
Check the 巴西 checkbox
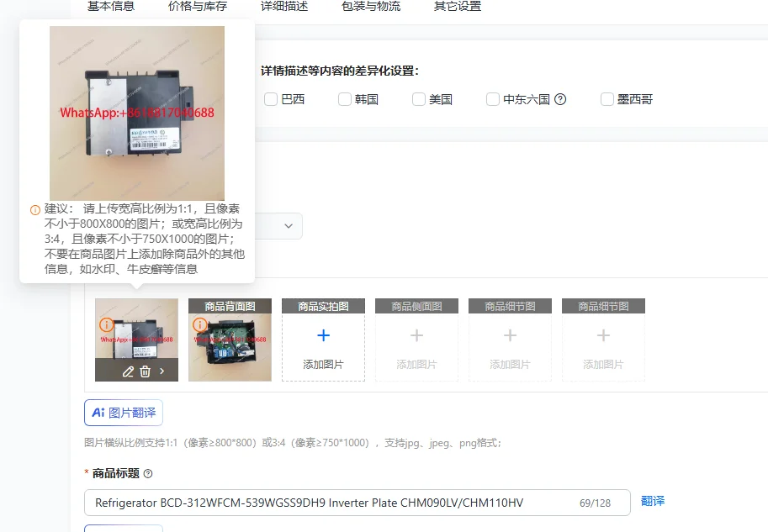271,99
